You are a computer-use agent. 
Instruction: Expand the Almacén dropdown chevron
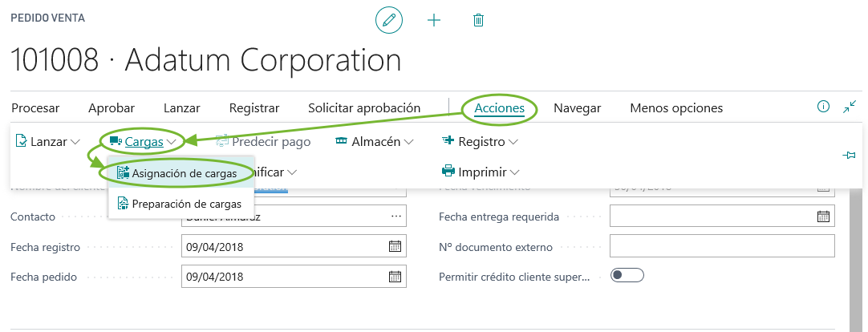tap(408, 142)
